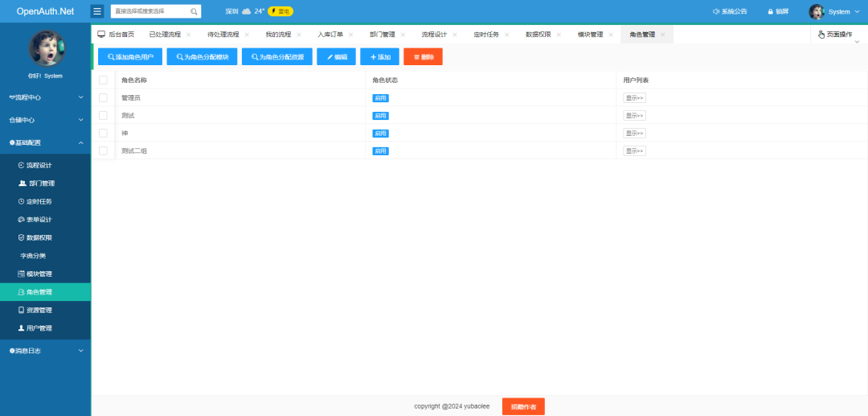Image resolution: width=868 pixels, height=416 pixels.
Task: Go to 数据权限 in the sidebar
Action: pos(40,237)
